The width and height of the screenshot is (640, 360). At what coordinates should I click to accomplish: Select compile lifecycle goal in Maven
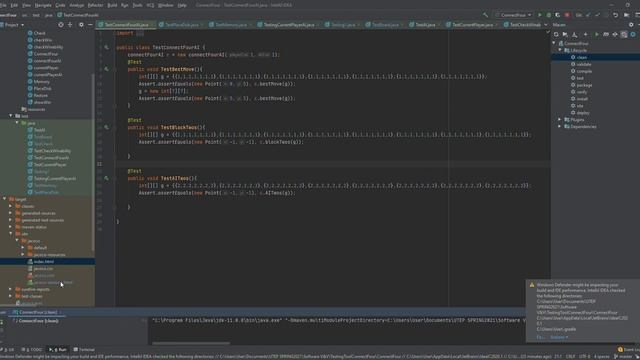584,71
